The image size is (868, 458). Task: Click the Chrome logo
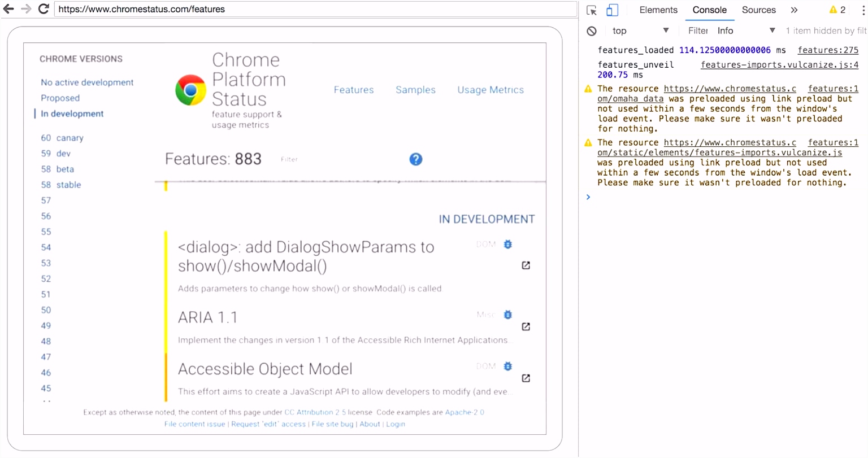pyautogui.click(x=190, y=90)
